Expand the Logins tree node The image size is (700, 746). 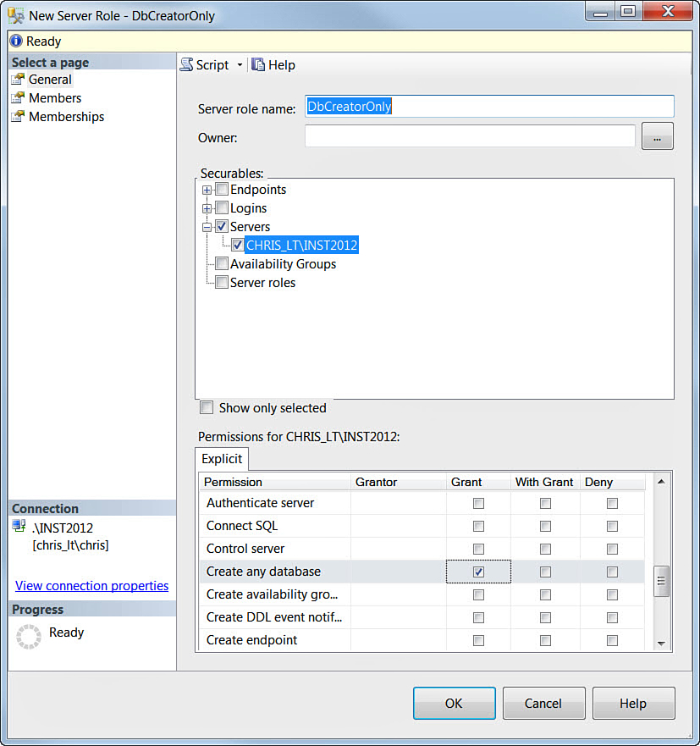point(207,208)
